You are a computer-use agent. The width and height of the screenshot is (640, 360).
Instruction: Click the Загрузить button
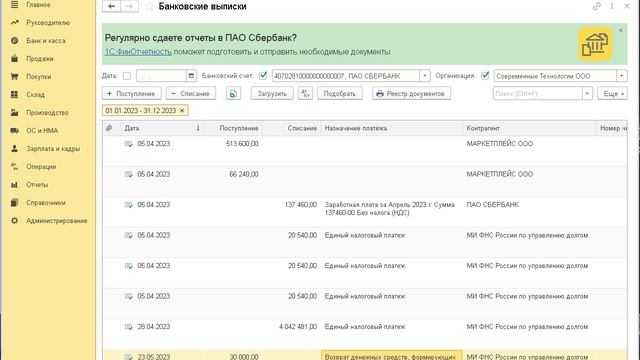(x=272, y=93)
